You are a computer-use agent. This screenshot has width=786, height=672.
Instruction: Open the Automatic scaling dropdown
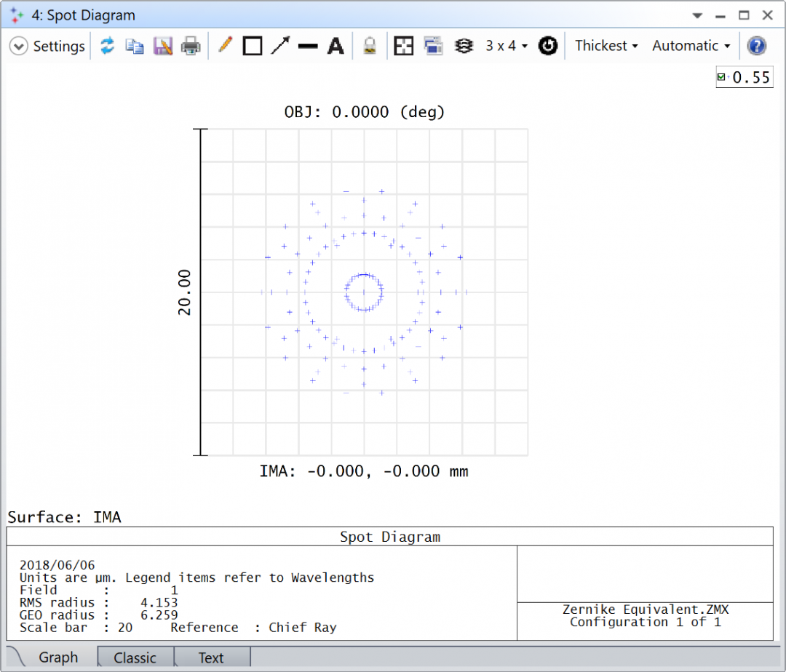coord(690,45)
